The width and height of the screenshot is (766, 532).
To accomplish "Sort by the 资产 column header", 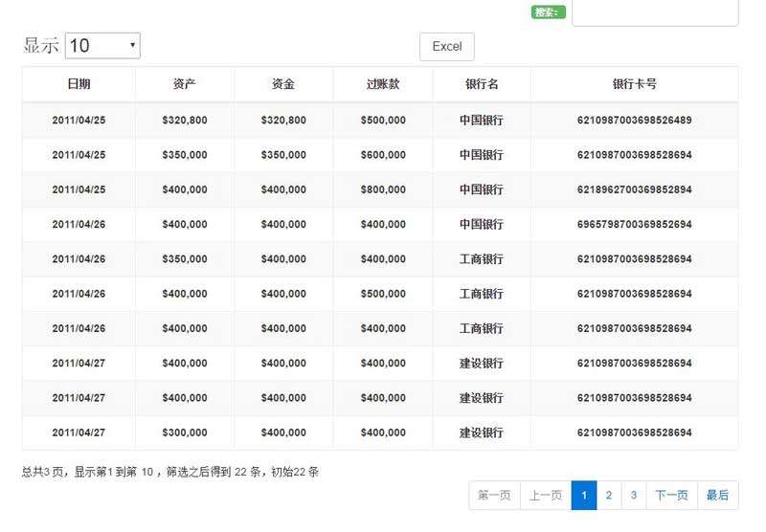I will coord(185,84).
